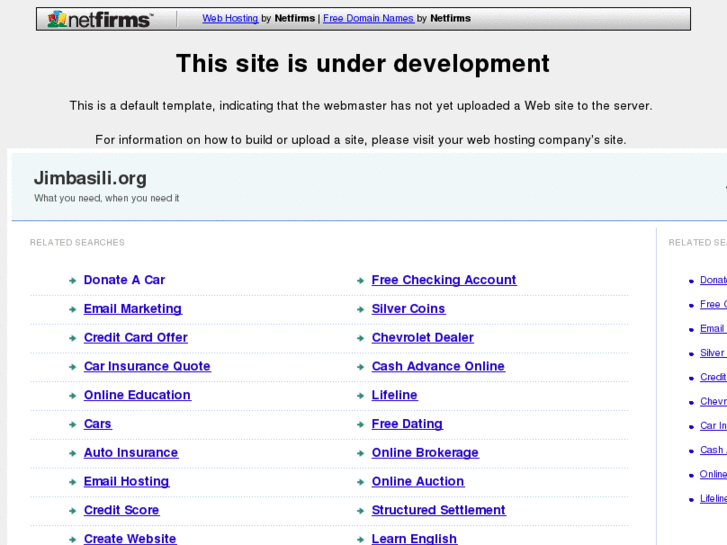Click the arrow icon beside Online Brokerage
The height and width of the screenshot is (545, 727).
[360, 453]
